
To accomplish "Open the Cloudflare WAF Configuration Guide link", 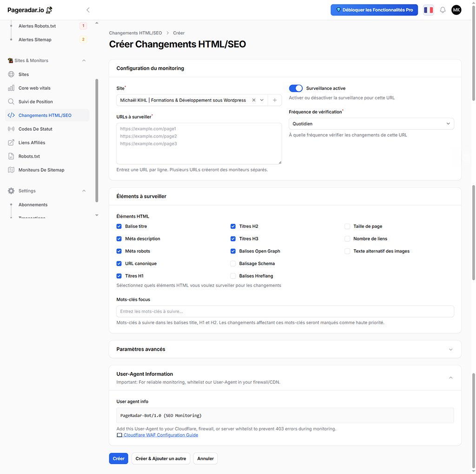I will [x=160, y=435].
